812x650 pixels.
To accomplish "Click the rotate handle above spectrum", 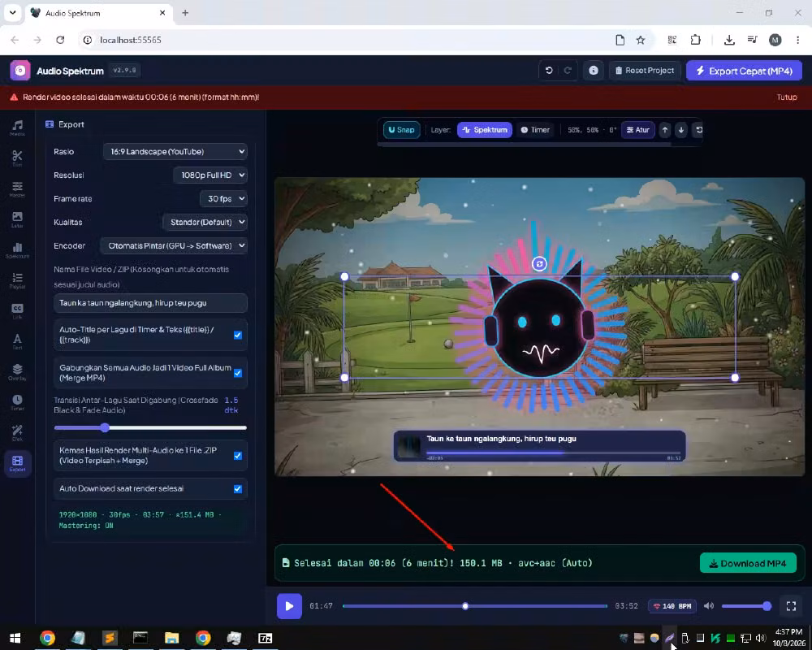I will [539, 264].
